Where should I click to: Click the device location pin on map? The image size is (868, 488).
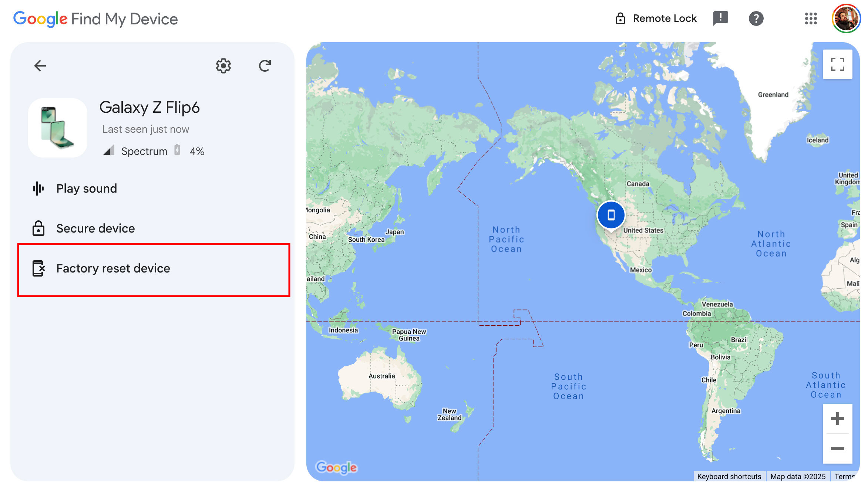(x=611, y=215)
